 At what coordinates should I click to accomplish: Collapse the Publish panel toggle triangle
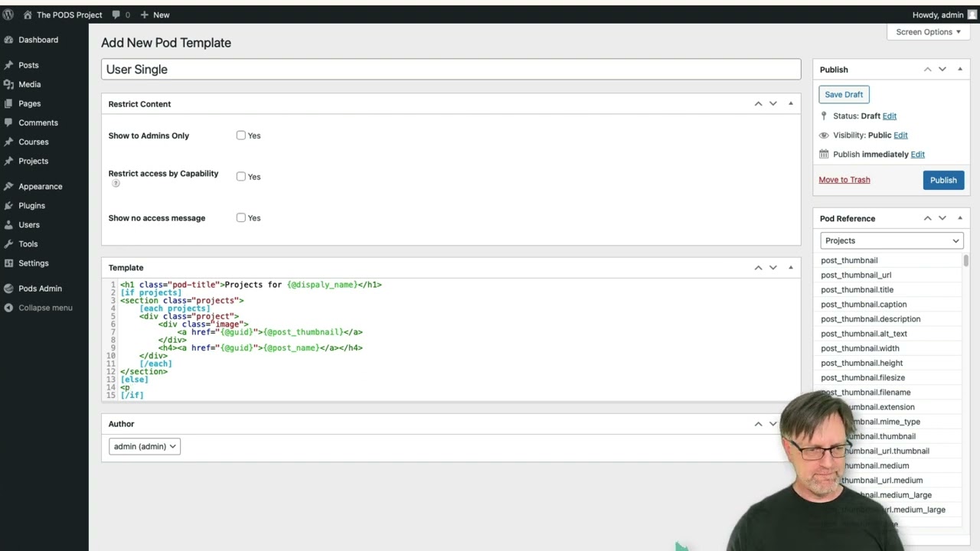tap(960, 69)
